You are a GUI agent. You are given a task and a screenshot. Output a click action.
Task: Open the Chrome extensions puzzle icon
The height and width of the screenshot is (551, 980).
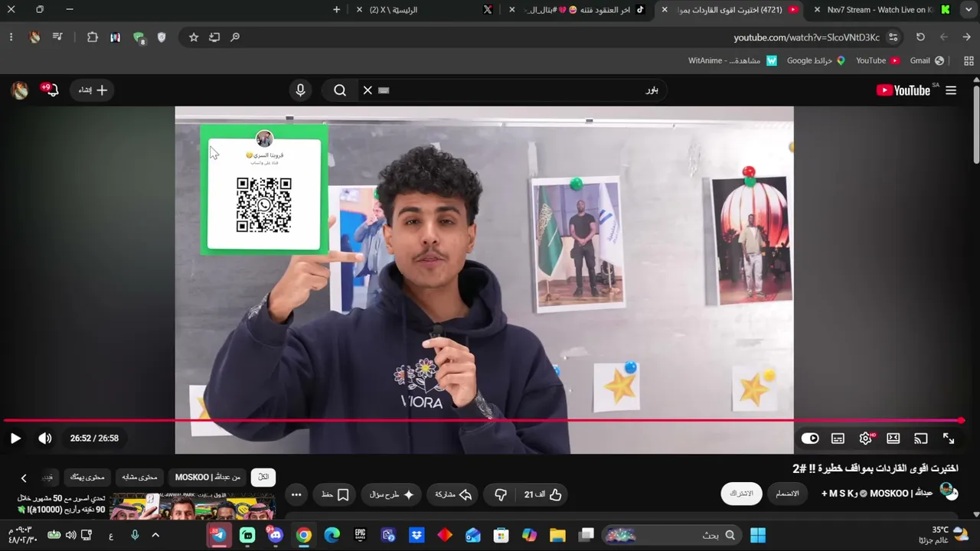(x=93, y=37)
